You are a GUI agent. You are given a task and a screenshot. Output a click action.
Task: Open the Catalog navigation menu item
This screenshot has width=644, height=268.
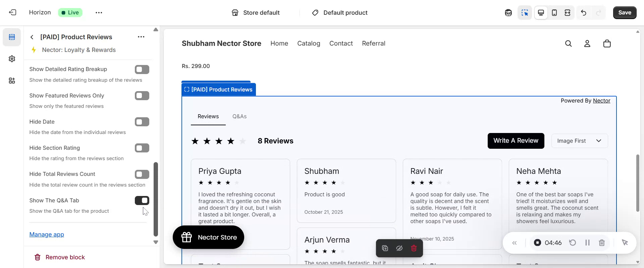(x=309, y=44)
